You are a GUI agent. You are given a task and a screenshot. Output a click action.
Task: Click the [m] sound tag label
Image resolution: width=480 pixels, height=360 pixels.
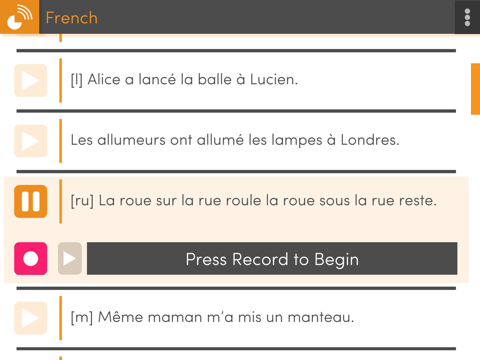82,317
